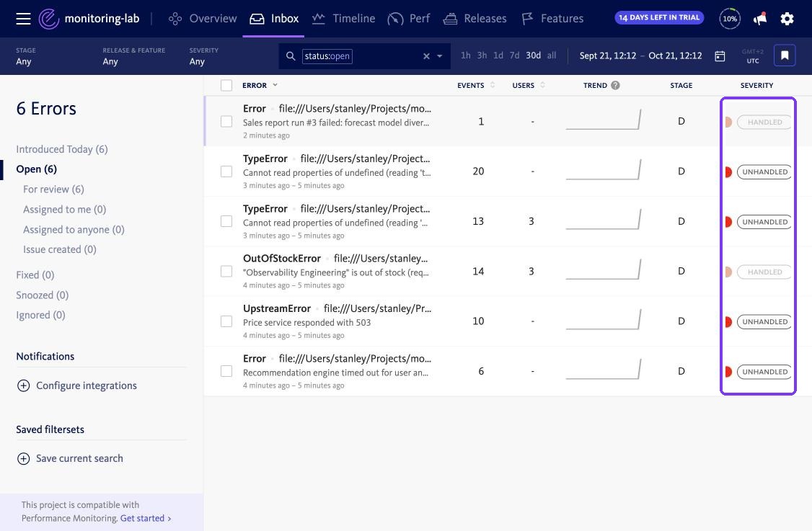This screenshot has height=531, width=812.
Task: Switch to the Perf tab
Action: 409,19
